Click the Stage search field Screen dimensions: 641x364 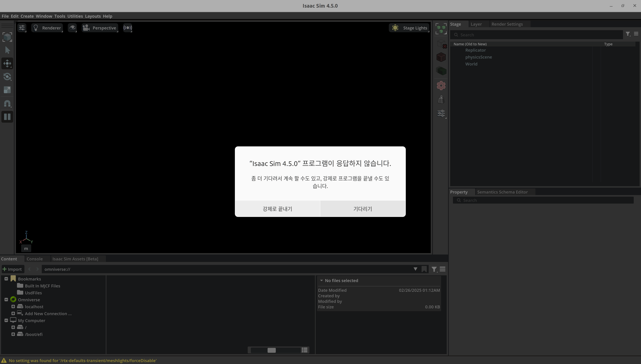[x=536, y=35]
